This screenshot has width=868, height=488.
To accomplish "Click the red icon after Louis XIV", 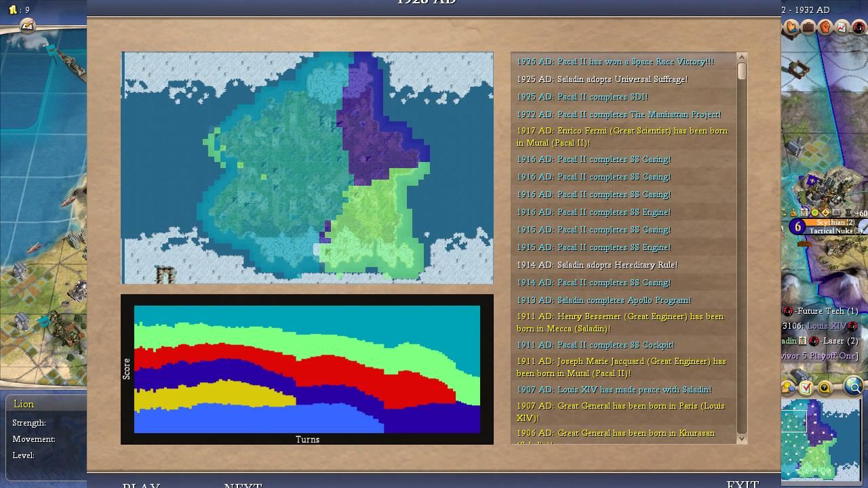I will point(852,326).
